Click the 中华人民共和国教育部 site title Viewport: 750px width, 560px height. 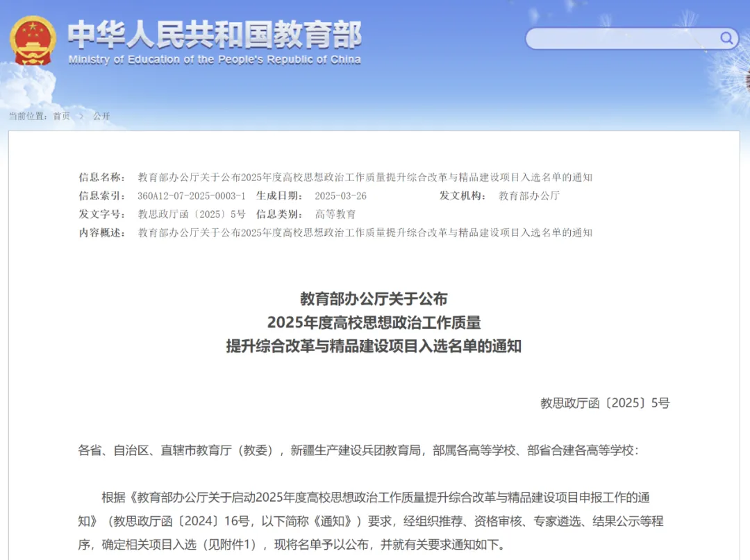(x=214, y=33)
